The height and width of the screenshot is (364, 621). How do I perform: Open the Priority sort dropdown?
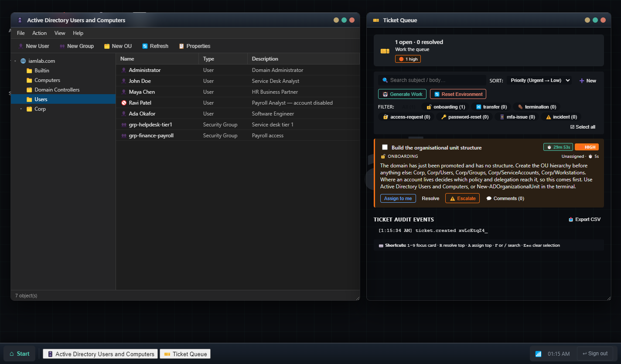pyautogui.click(x=539, y=80)
